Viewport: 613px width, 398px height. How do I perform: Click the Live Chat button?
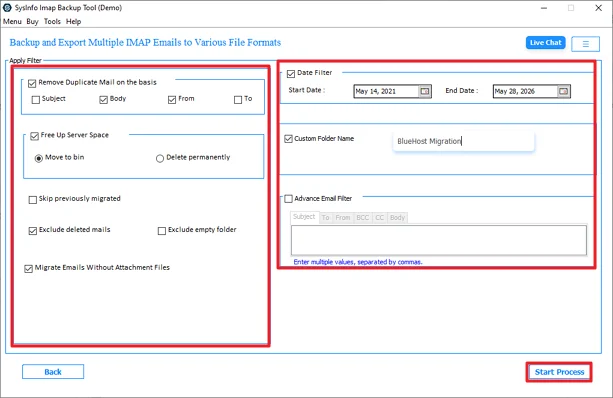coord(545,43)
